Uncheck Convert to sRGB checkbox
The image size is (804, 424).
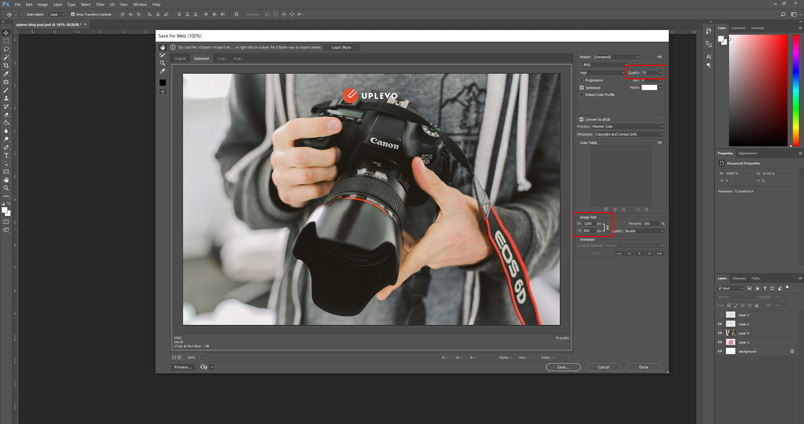point(581,119)
